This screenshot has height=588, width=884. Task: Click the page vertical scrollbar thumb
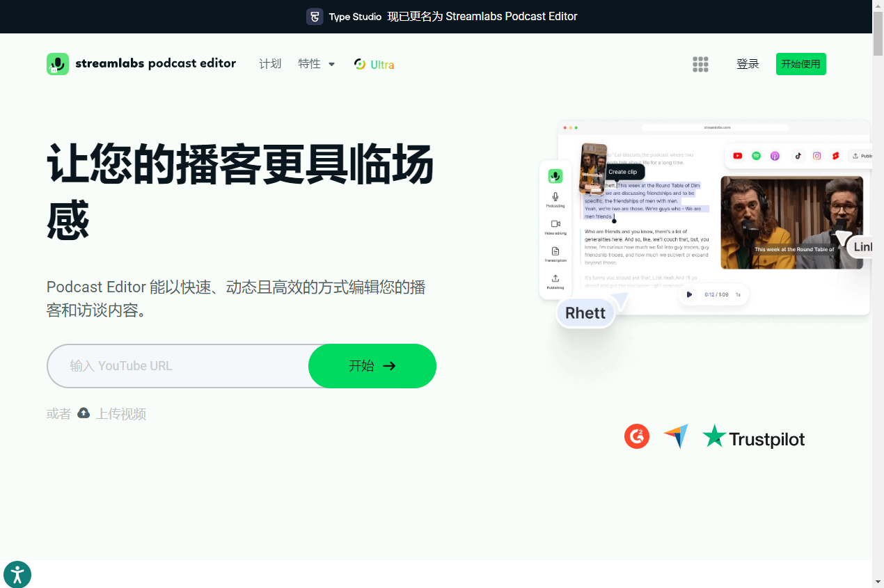[878, 35]
